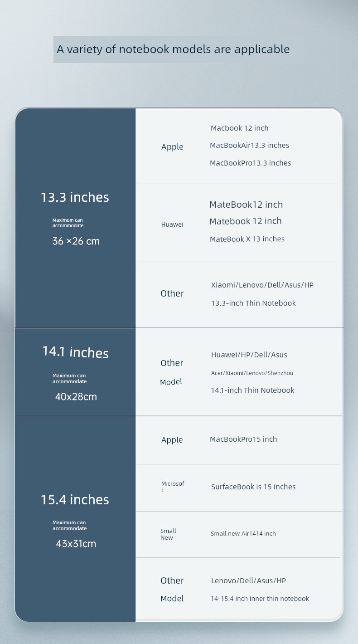
Task: Click the 36 ×26 cm dimension text
Action: pos(76,241)
